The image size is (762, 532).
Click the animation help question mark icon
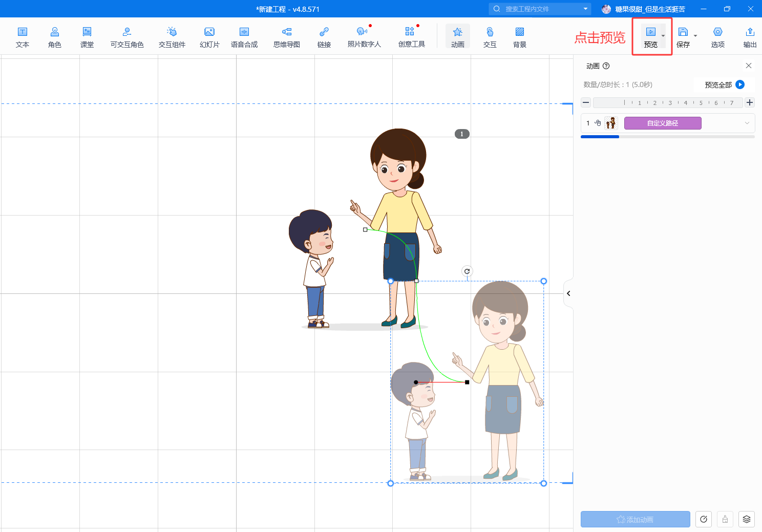click(606, 66)
